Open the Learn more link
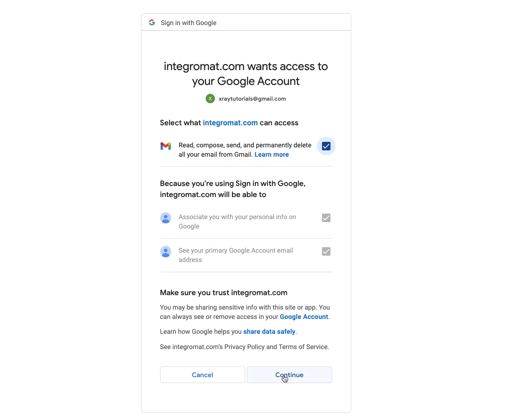 [271, 155]
